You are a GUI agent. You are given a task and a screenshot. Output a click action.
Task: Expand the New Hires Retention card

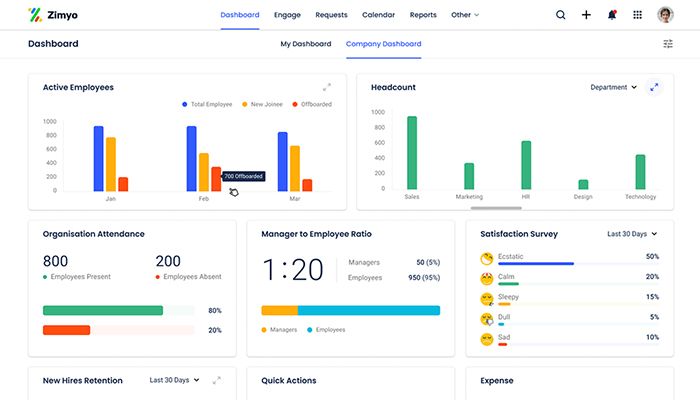217,380
